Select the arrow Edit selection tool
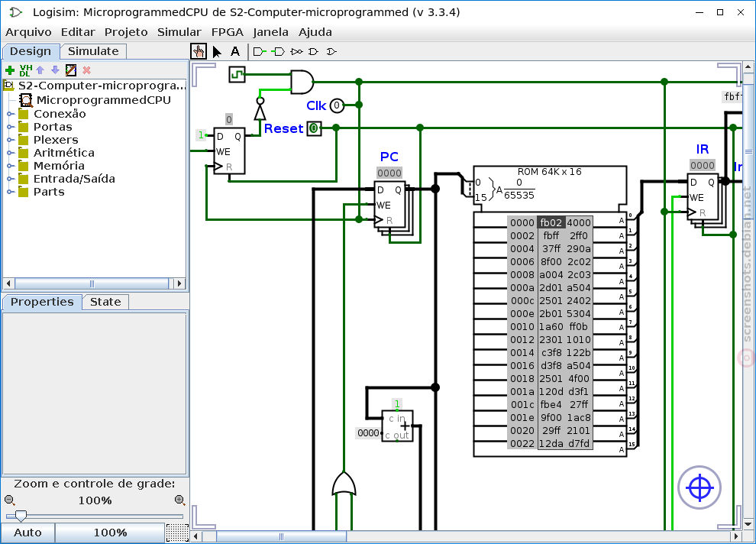756x544 pixels. (x=217, y=52)
